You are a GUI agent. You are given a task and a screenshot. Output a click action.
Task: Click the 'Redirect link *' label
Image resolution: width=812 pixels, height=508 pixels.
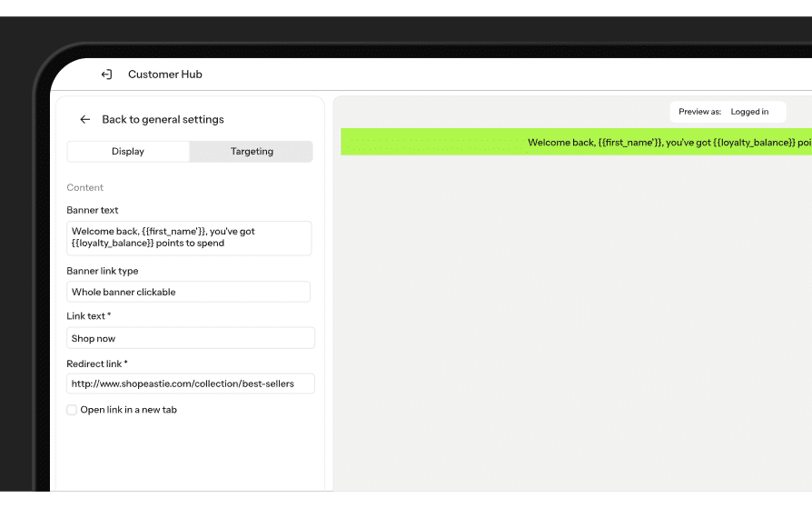pos(97,364)
